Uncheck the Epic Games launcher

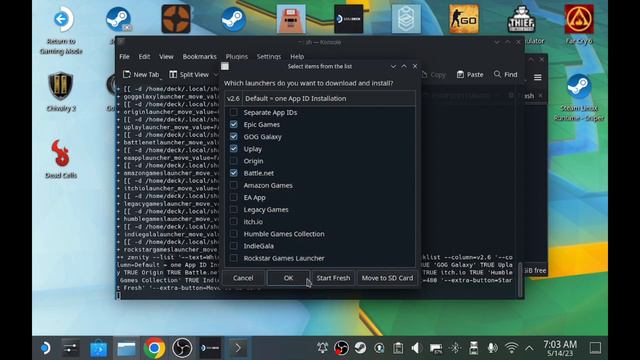233,124
